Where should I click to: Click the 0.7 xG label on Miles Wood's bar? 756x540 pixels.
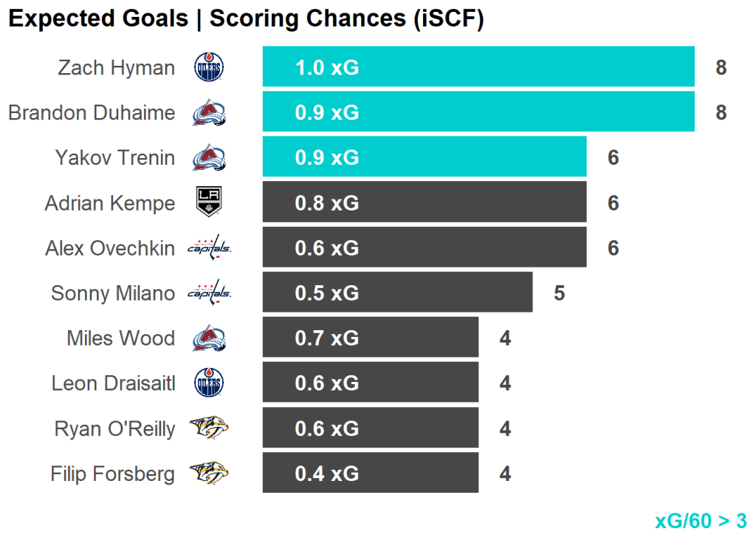327,338
